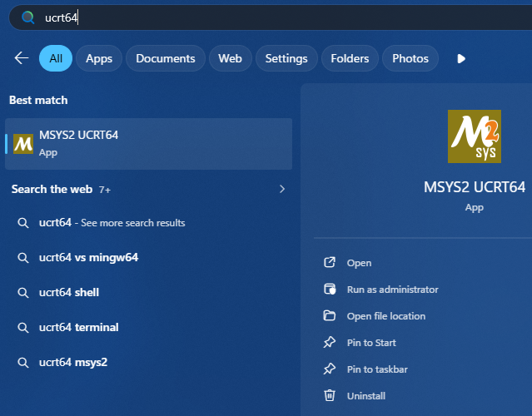Image resolution: width=532 pixels, height=416 pixels.
Task: Click the pin icon next to Pin to Start
Action: 330,343
